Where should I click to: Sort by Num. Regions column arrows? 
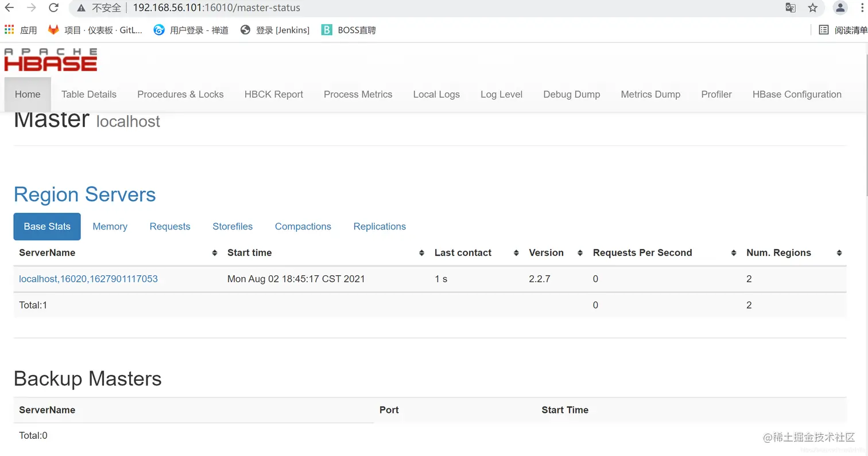point(839,253)
